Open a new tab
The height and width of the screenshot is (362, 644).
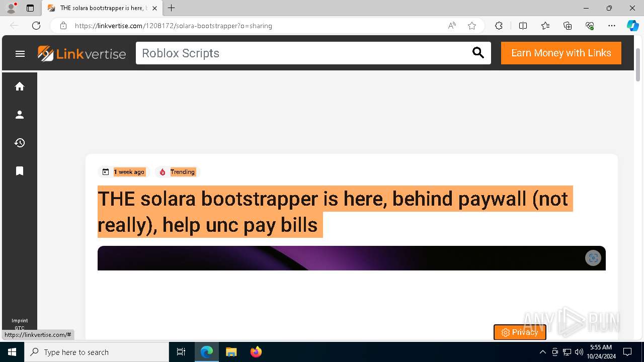(x=172, y=8)
